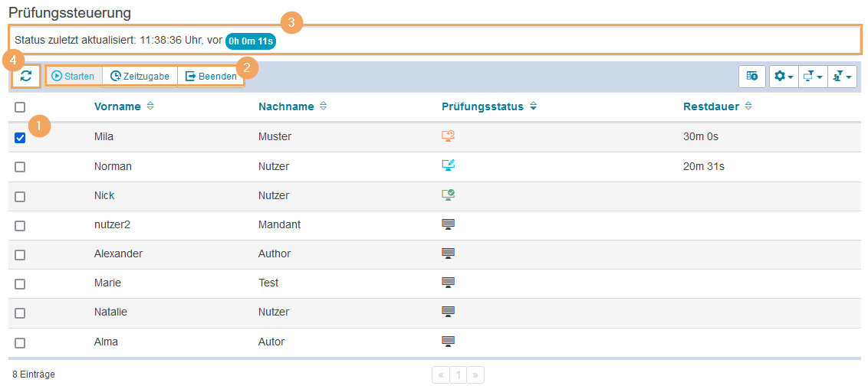Viewport: 868px width, 386px height.
Task: Click Norman Nutzer's blue editing status icon
Action: [448, 165]
